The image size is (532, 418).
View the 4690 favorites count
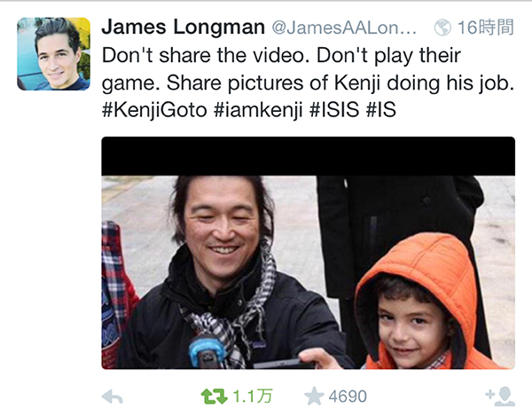click(348, 397)
